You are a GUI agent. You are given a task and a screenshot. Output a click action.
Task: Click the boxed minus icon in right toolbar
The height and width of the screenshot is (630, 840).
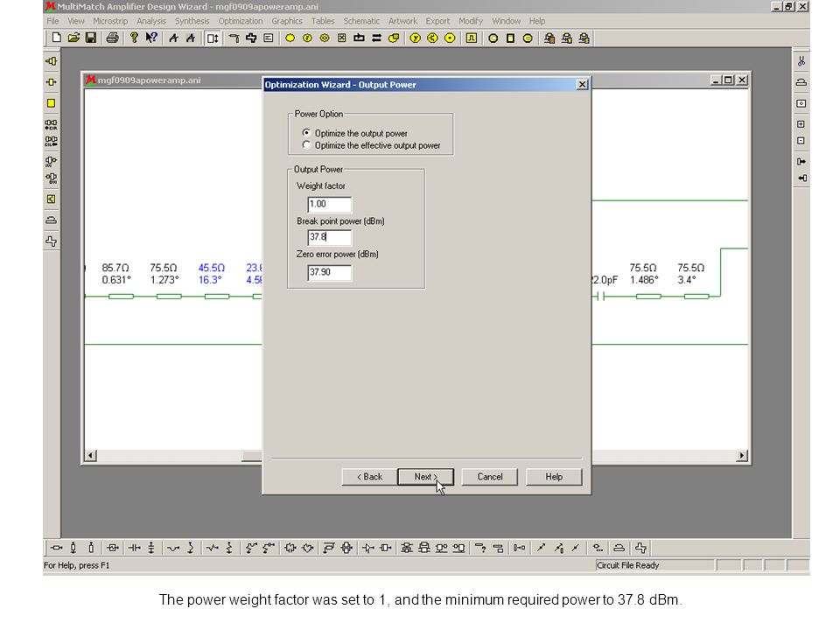(801, 141)
